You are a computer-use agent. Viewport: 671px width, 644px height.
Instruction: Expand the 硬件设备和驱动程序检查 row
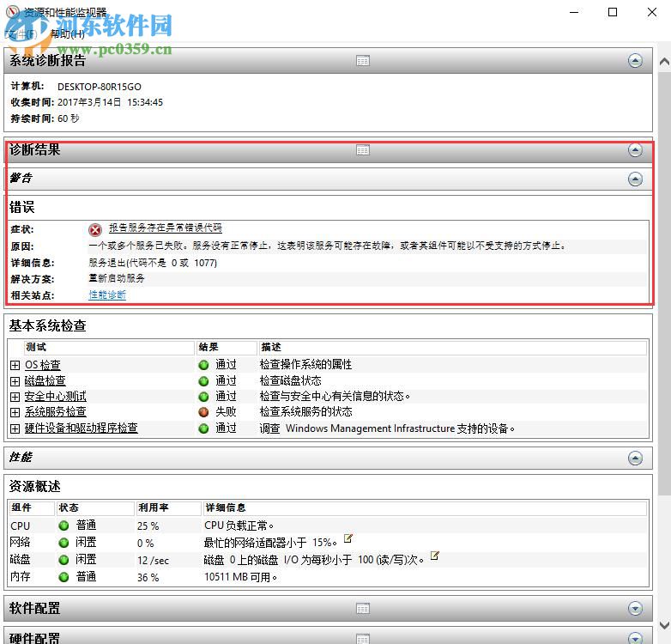tap(15, 428)
